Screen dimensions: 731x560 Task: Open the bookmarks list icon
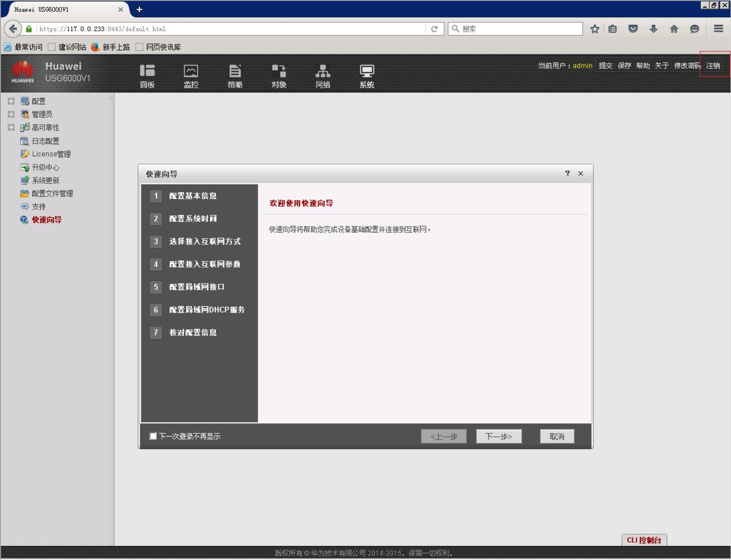coord(612,29)
